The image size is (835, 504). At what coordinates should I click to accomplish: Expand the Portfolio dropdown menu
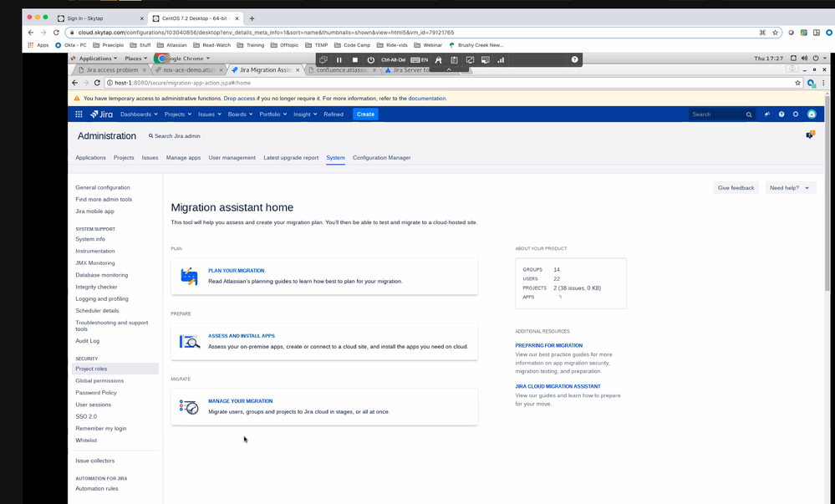coord(273,114)
